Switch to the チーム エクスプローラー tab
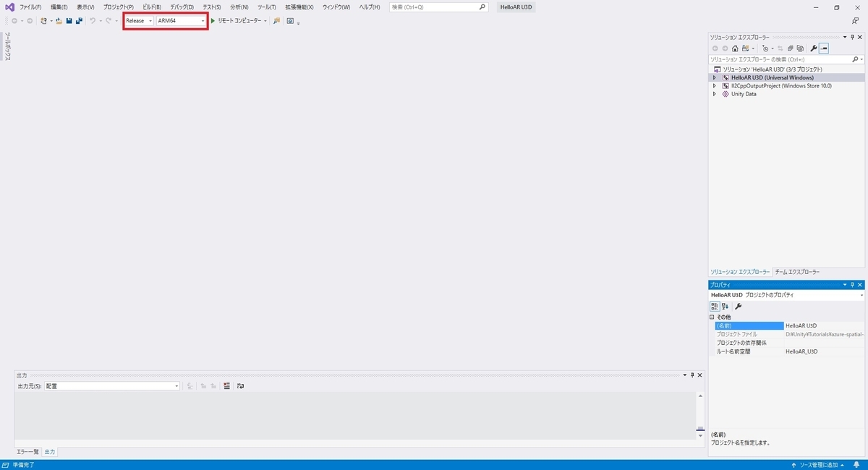This screenshot has width=868, height=470. click(797, 272)
